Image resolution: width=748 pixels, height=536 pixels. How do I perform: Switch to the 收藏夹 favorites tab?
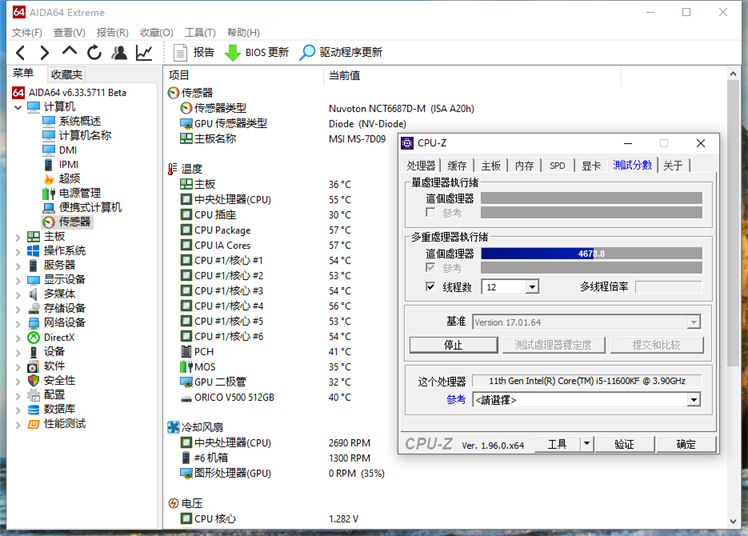pyautogui.click(x=67, y=74)
